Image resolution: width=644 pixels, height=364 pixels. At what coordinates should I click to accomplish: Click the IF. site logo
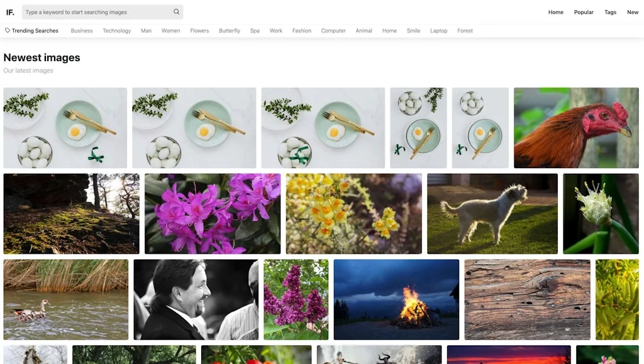pos(10,11)
